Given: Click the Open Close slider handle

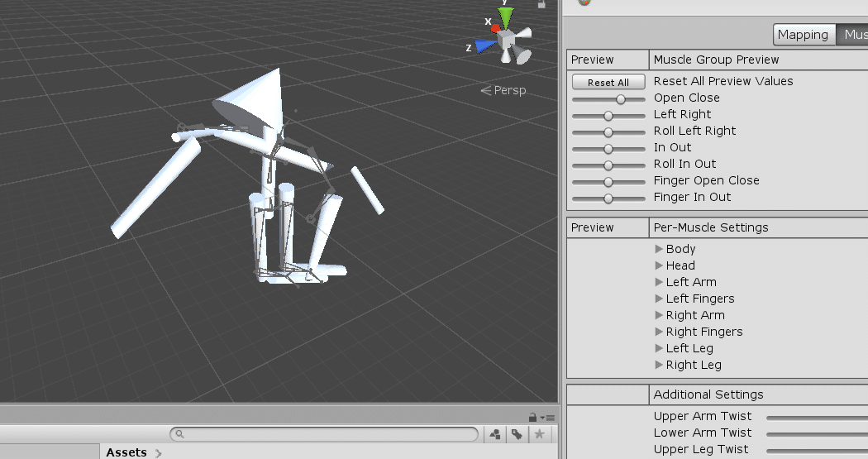Looking at the screenshot, I should pyautogui.click(x=621, y=99).
